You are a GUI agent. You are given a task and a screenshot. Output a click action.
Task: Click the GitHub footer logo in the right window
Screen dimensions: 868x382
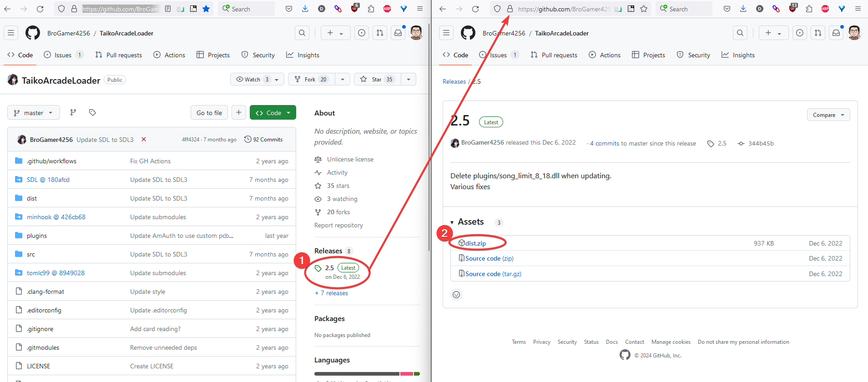(625, 355)
